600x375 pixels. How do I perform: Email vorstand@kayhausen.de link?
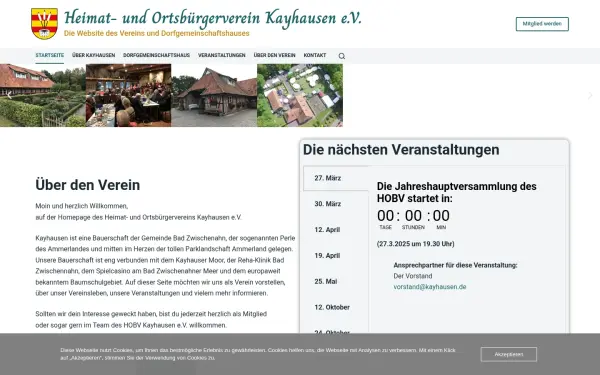pos(430,287)
